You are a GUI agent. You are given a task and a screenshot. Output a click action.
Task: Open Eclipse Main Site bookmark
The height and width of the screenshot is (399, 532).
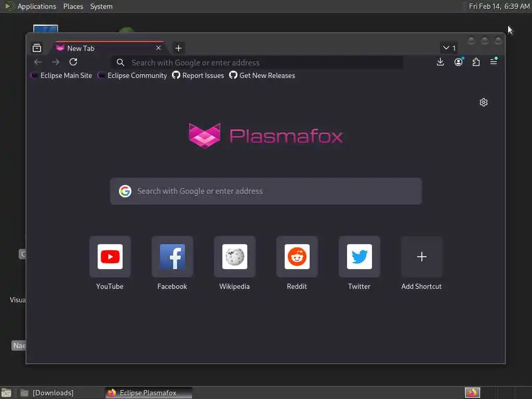point(61,75)
